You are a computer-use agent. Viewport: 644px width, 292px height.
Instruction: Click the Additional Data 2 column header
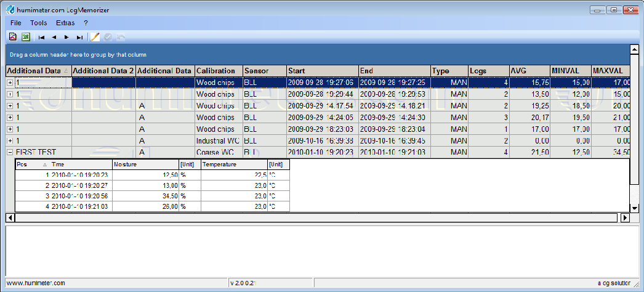pyautogui.click(x=104, y=71)
